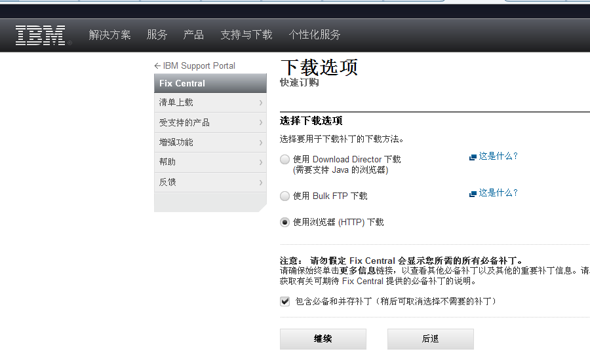Click the (需要支持 Java 的浏览器) note
Image resolution: width=590 pixels, height=364 pixels.
[340, 170]
